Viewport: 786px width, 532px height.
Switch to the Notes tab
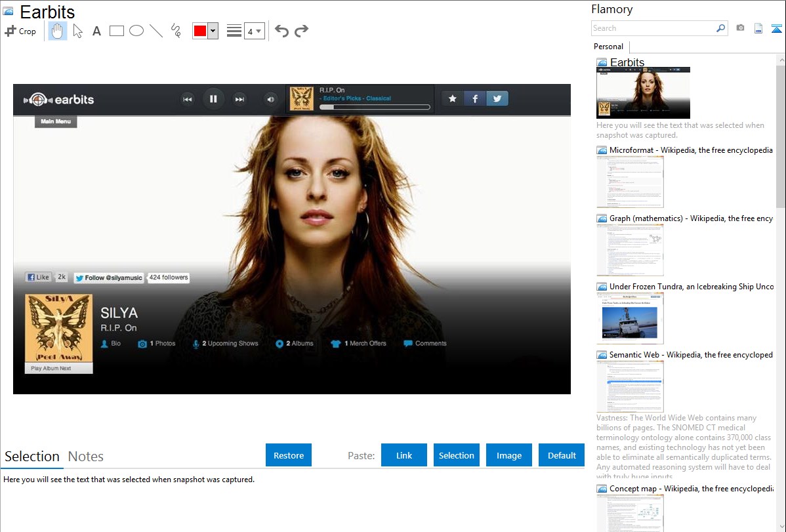click(x=86, y=457)
